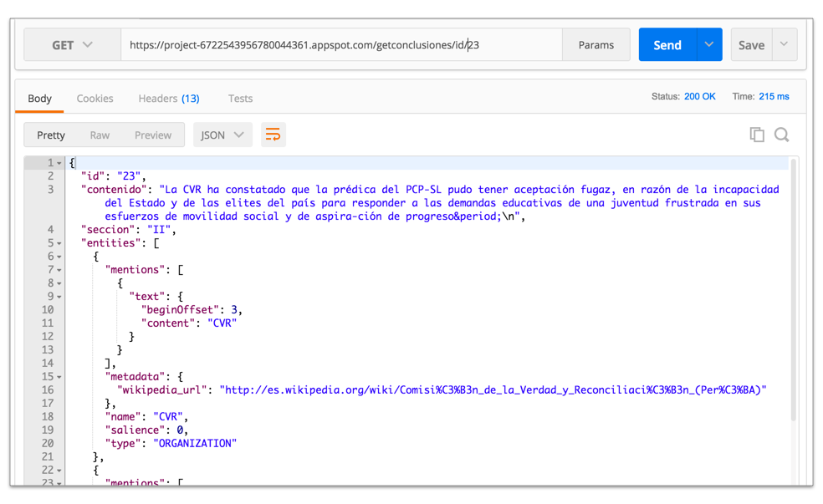Click the wrap lines icon

[x=273, y=135]
